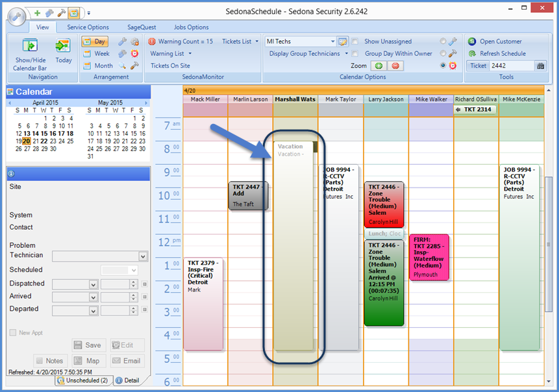Go to previous month in mini calendar
The image size is (559, 392).
[x=10, y=103]
